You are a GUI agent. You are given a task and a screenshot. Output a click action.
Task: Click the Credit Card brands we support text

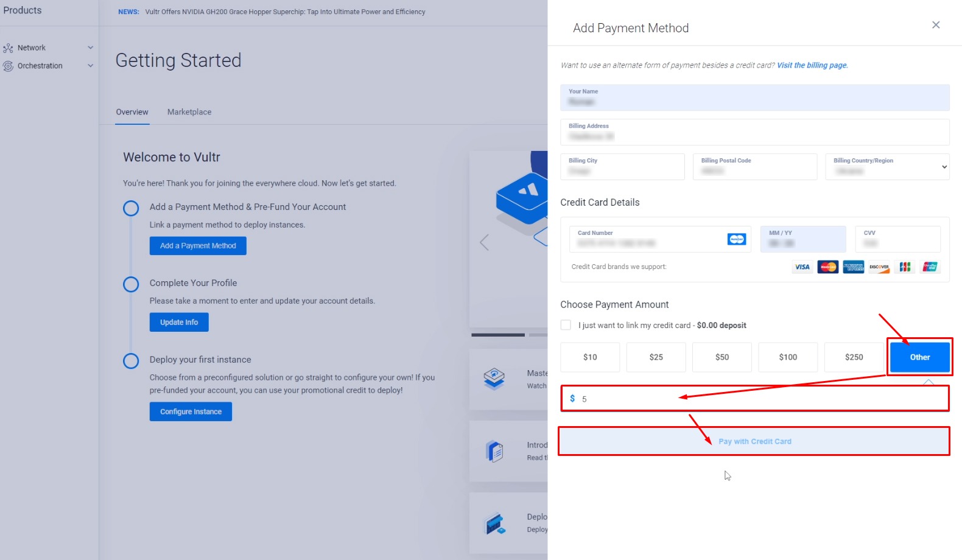[x=619, y=267]
